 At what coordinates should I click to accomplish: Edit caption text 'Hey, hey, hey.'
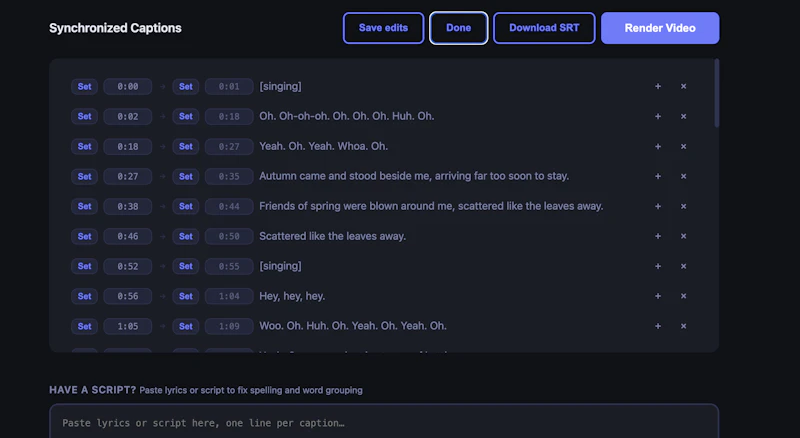tap(292, 296)
